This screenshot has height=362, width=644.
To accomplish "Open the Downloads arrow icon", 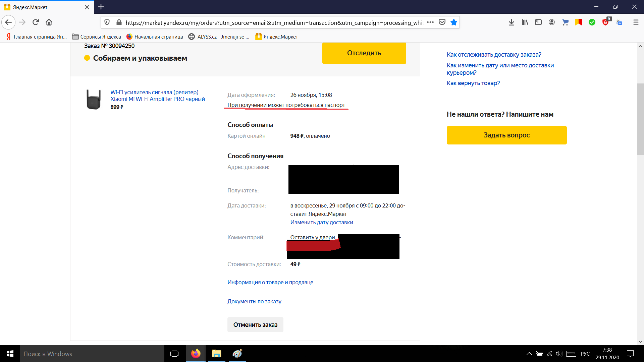I will pos(512,22).
